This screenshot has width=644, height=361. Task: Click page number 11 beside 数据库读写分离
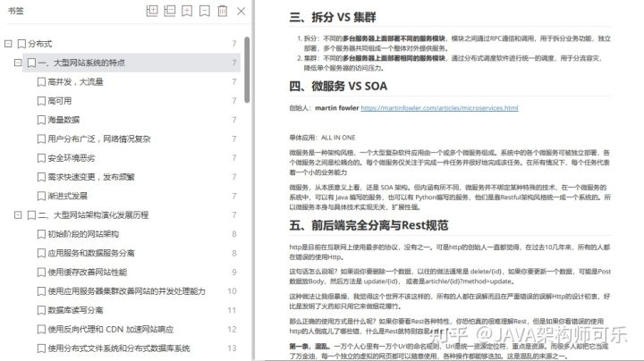(232, 310)
